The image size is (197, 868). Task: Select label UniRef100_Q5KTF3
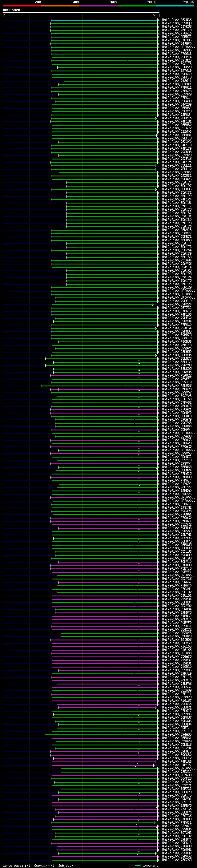pos(177,345)
